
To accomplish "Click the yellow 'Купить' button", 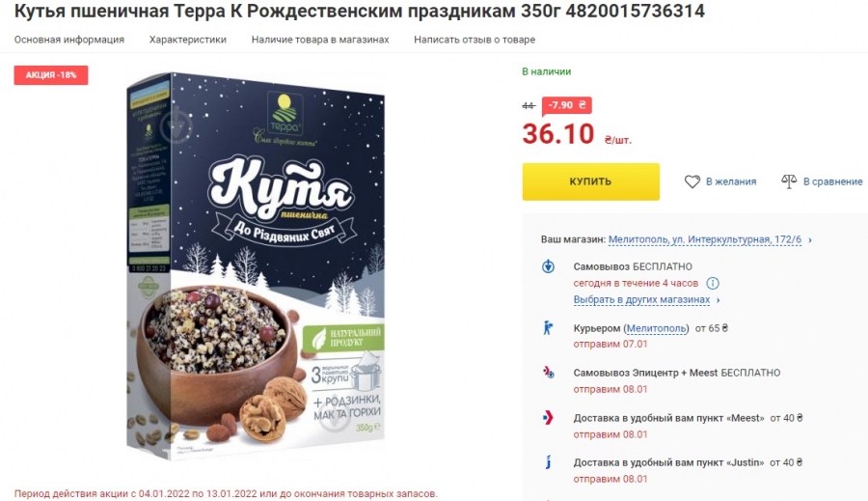I will pyautogui.click(x=590, y=181).
